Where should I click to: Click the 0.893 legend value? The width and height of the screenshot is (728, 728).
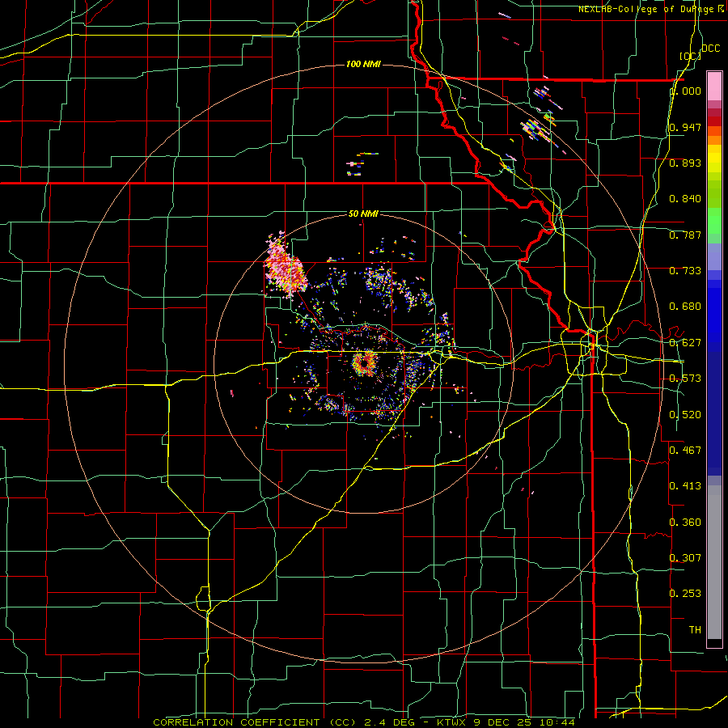pyautogui.click(x=685, y=163)
